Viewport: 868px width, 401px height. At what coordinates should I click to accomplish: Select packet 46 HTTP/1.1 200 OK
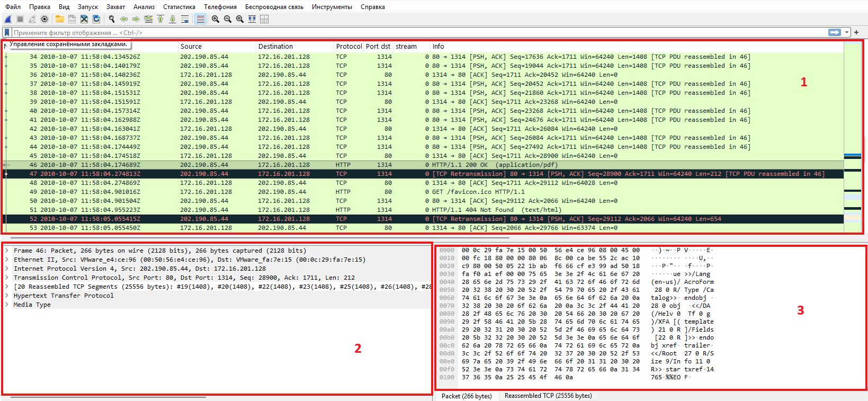pyautogui.click(x=423, y=165)
